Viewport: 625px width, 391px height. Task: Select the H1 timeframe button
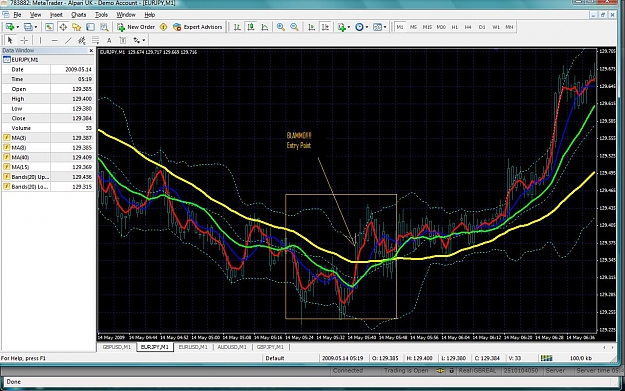coord(455,27)
